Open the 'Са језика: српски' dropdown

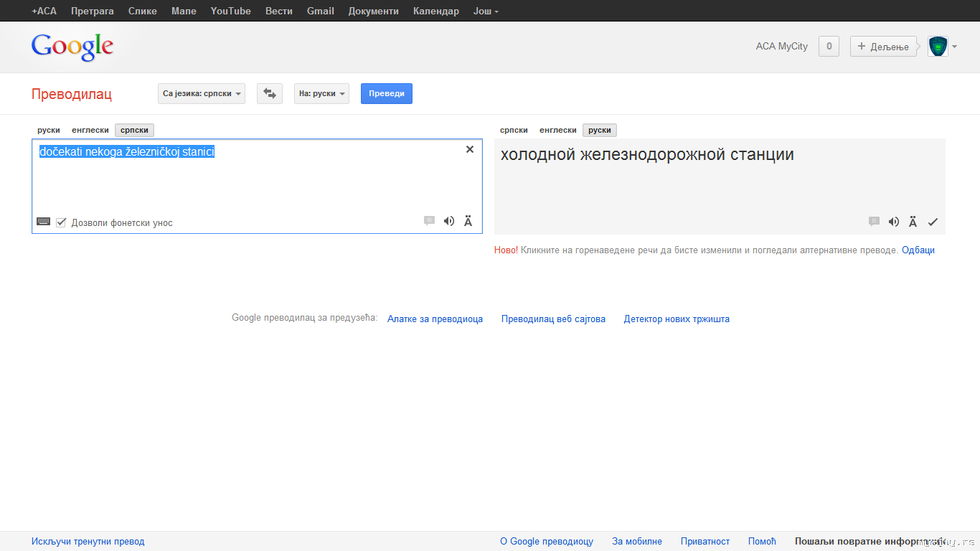202,93
